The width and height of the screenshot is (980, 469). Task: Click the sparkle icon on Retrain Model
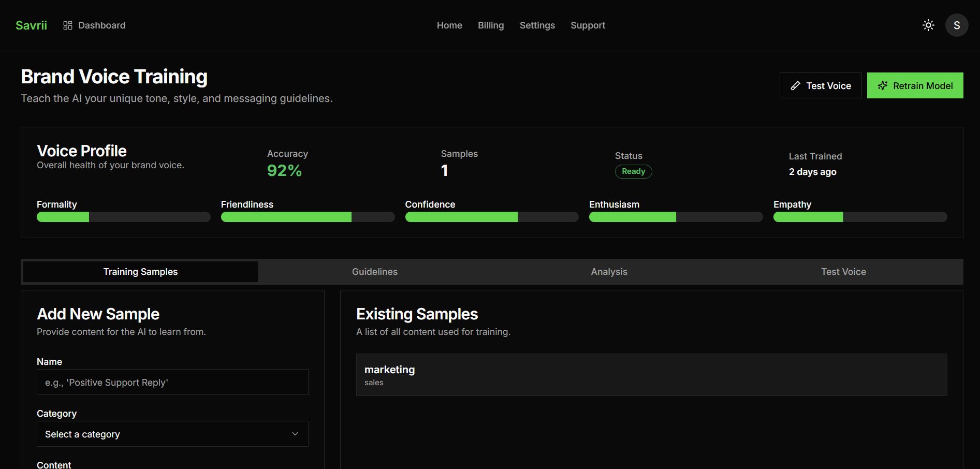point(883,86)
